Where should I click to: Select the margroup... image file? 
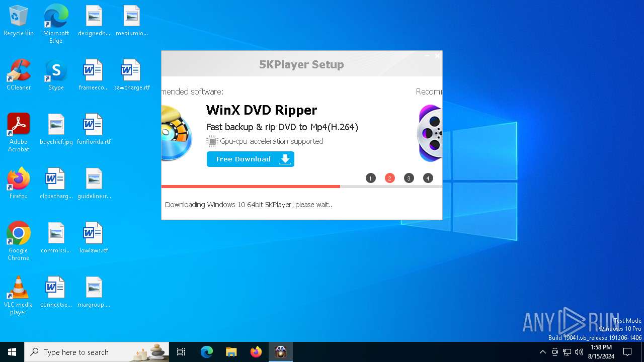94,293
